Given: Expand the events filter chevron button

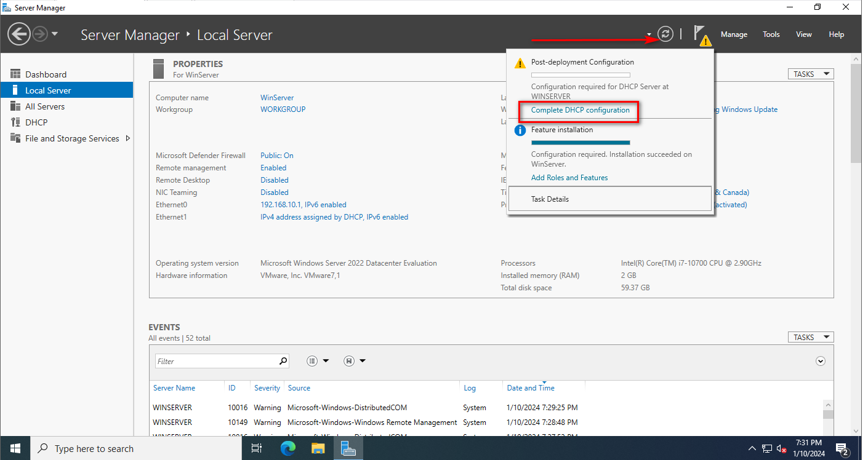Looking at the screenshot, I should click(x=820, y=361).
